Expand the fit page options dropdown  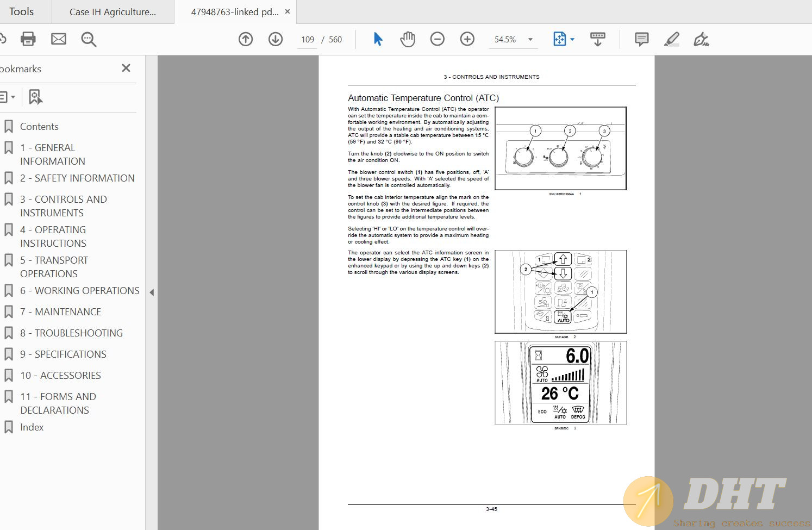572,40
